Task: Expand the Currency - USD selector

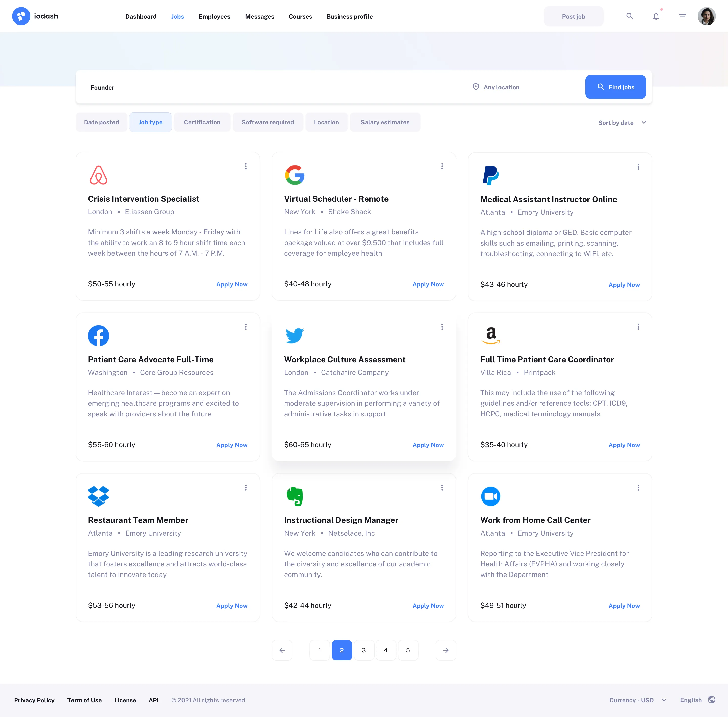Action: click(637, 700)
